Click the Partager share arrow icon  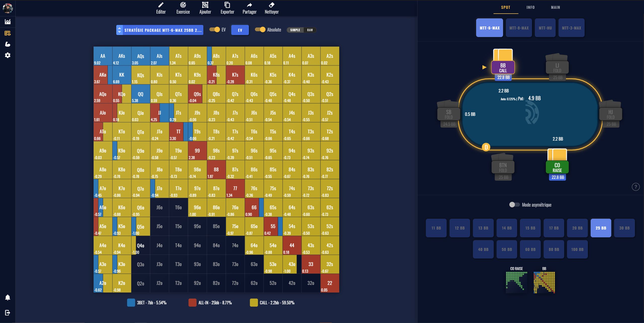(x=249, y=5)
